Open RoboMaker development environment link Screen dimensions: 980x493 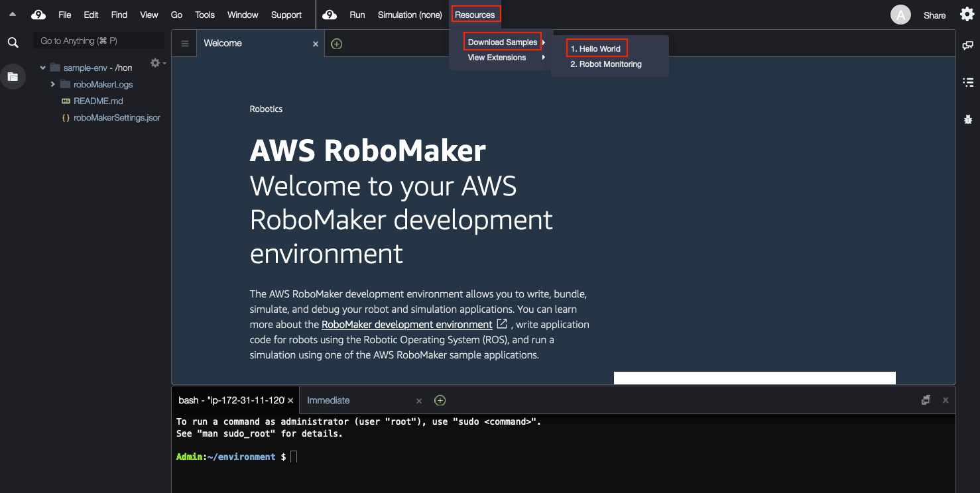[407, 325]
